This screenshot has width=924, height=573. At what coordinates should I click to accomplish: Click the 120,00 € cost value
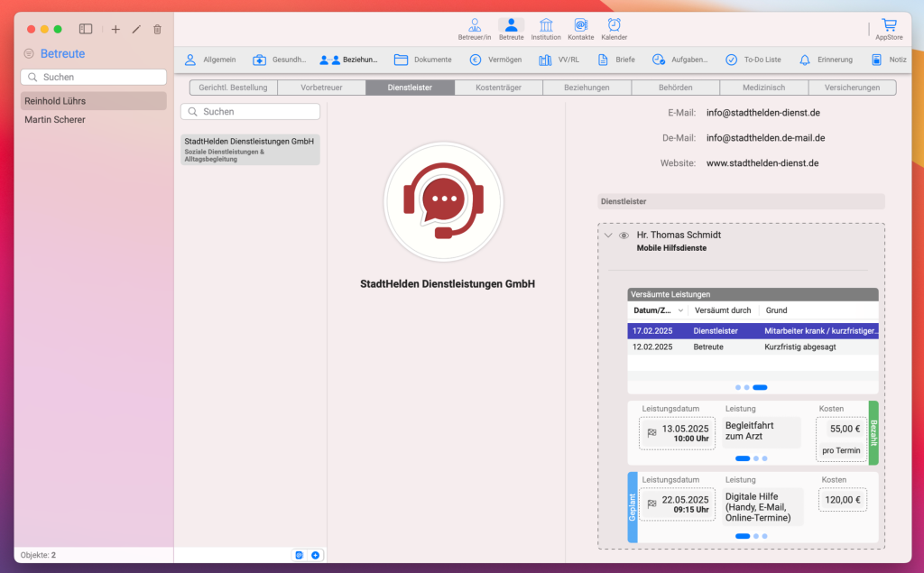[x=843, y=500]
